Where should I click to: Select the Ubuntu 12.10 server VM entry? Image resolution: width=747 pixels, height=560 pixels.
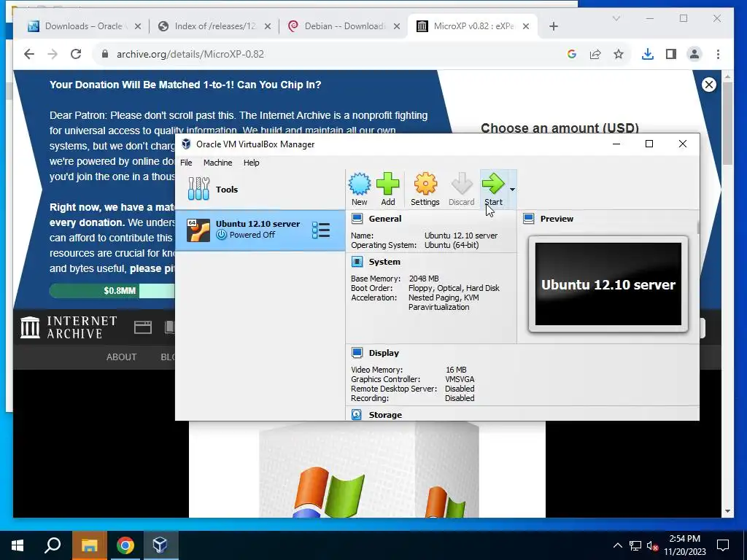(x=260, y=230)
